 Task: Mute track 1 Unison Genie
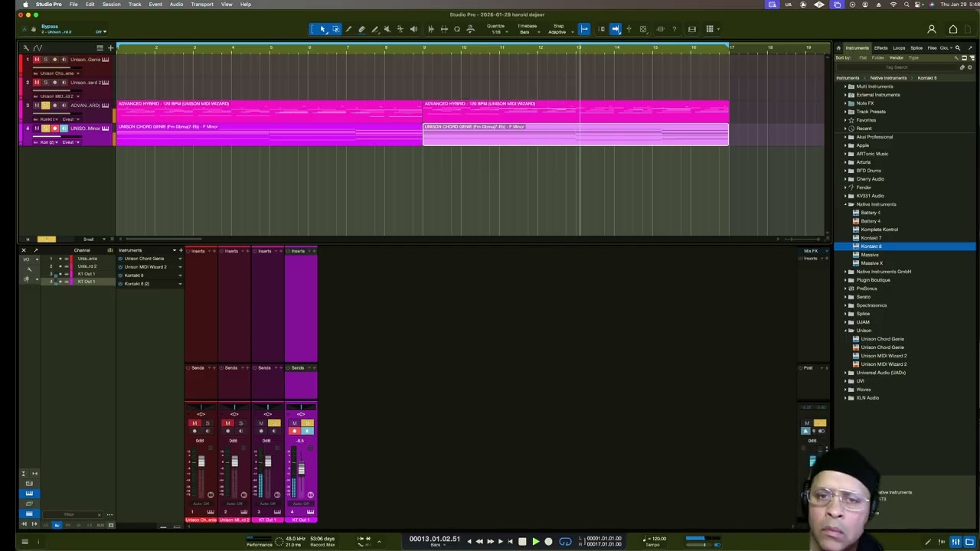pyautogui.click(x=36, y=60)
